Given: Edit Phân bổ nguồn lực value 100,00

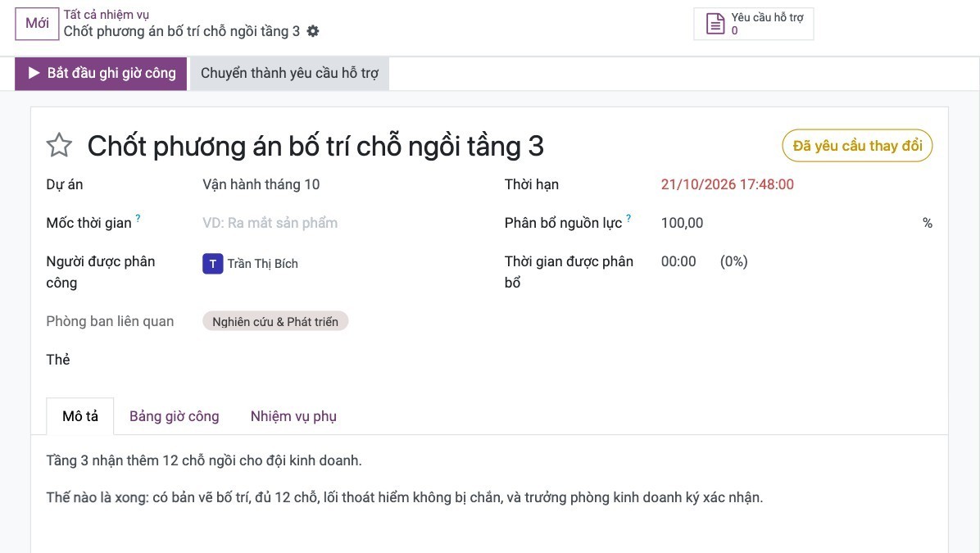Looking at the screenshot, I should pos(682,223).
